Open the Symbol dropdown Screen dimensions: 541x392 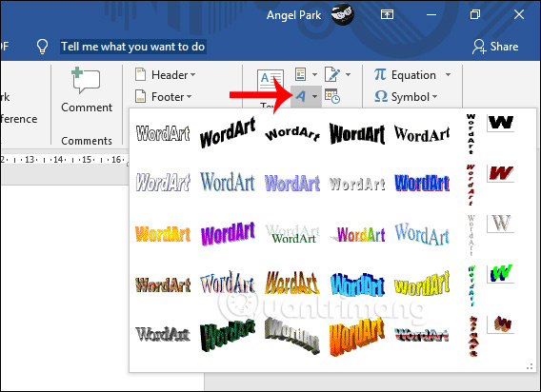click(406, 97)
